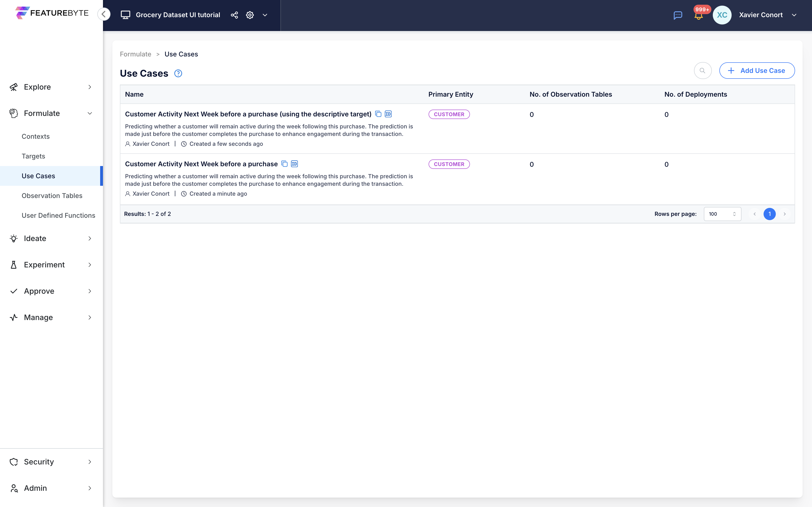Open notifications bell with 999+ badge
Image resolution: width=812 pixels, height=507 pixels.
pos(699,15)
